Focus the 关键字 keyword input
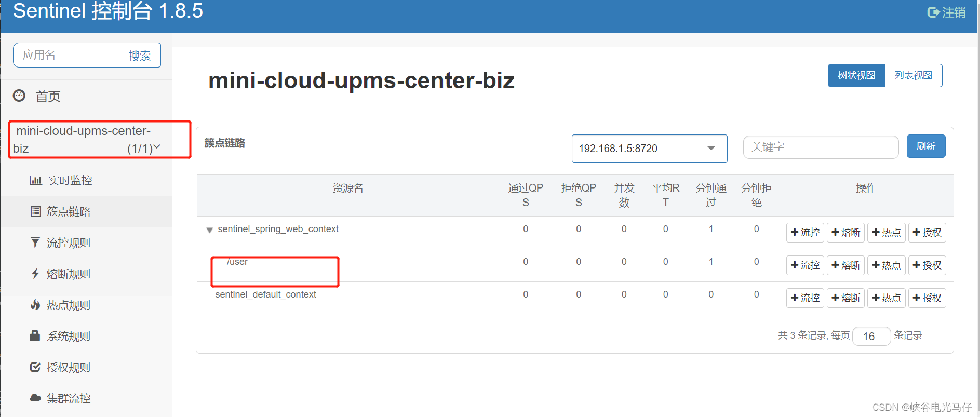This screenshot has width=980, height=417. [821, 147]
